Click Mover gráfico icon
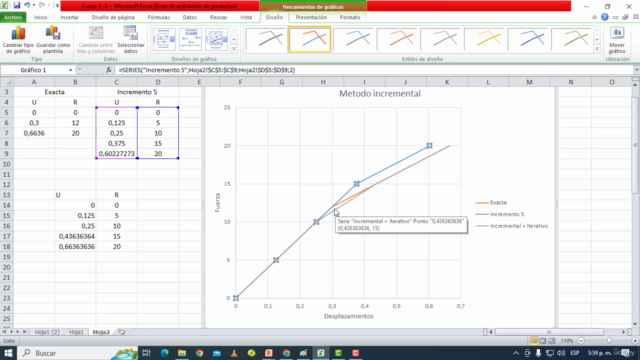The height and width of the screenshot is (360, 640). pyautogui.click(x=617, y=40)
